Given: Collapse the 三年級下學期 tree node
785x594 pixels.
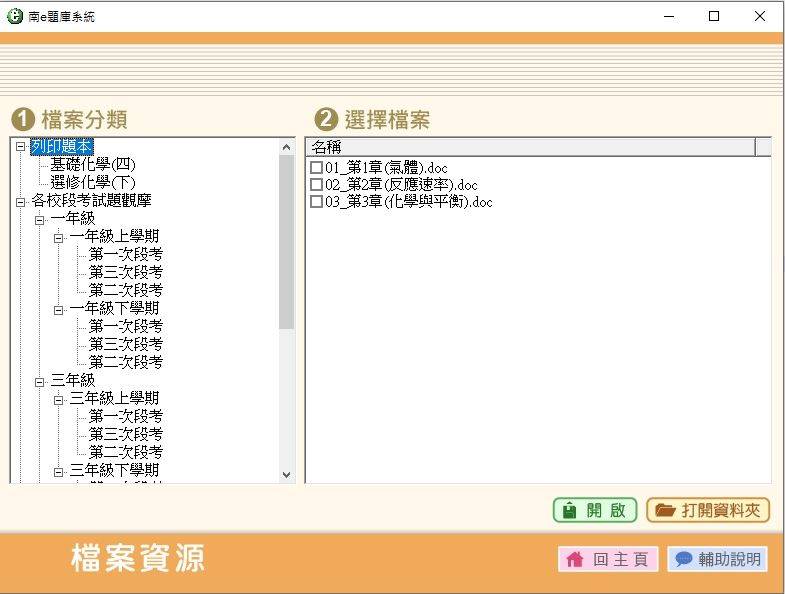Looking at the screenshot, I should (x=59, y=472).
